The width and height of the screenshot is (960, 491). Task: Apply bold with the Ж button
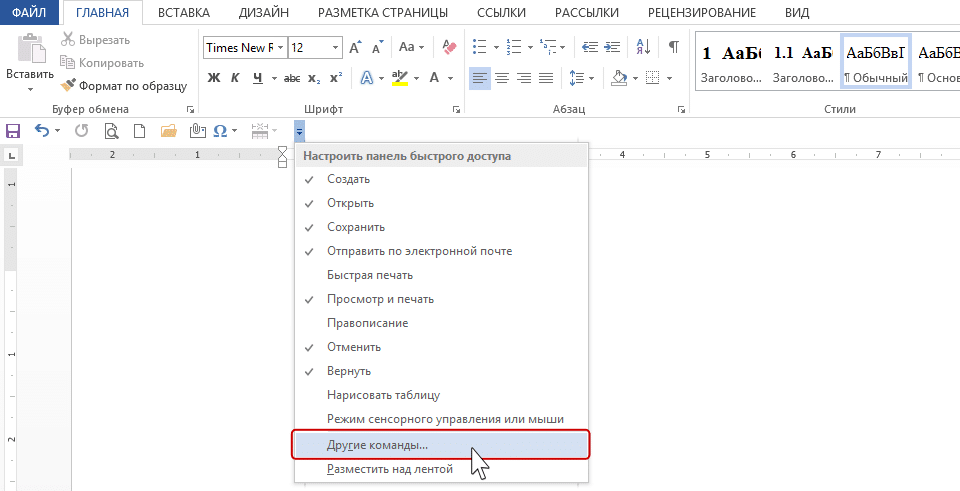(x=214, y=78)
